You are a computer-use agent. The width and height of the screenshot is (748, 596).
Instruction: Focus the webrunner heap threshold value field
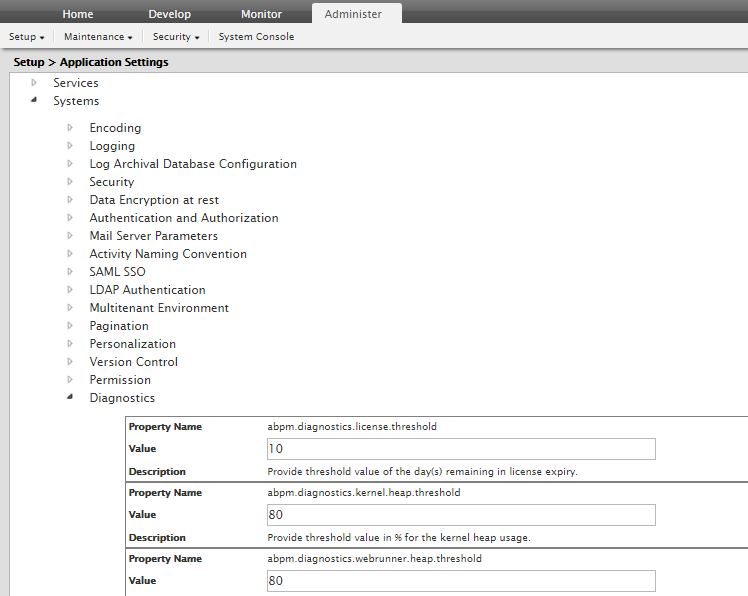click(461, 581)
